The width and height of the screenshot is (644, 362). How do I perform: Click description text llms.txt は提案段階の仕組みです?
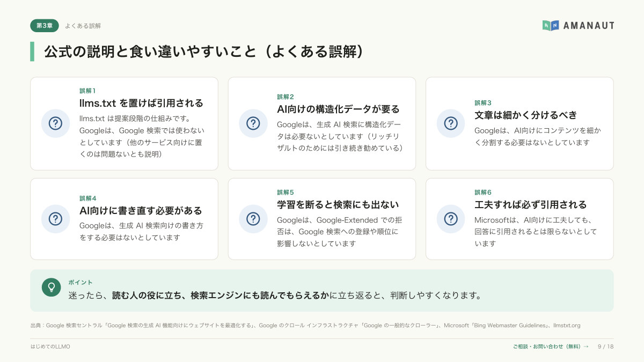(x=142, y=136)
